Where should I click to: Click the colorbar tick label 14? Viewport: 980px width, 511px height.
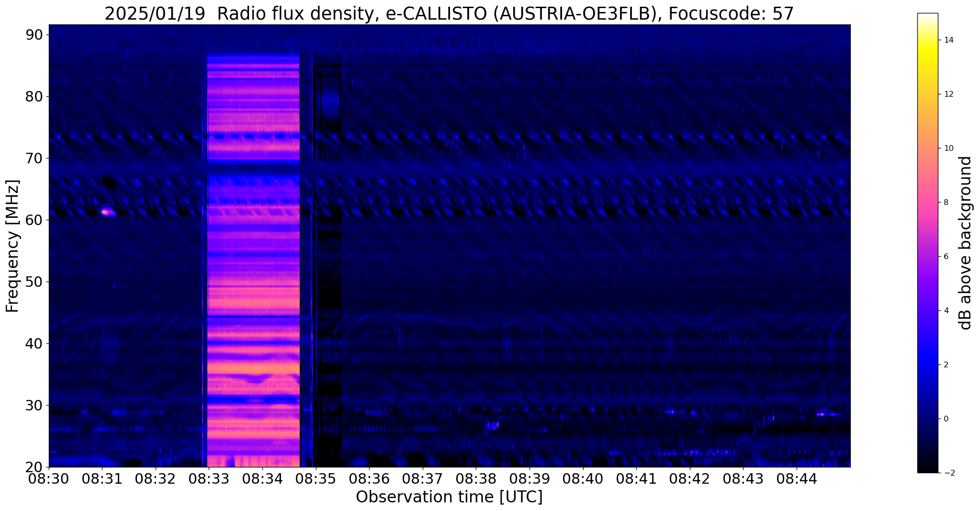tap(948, 40)
